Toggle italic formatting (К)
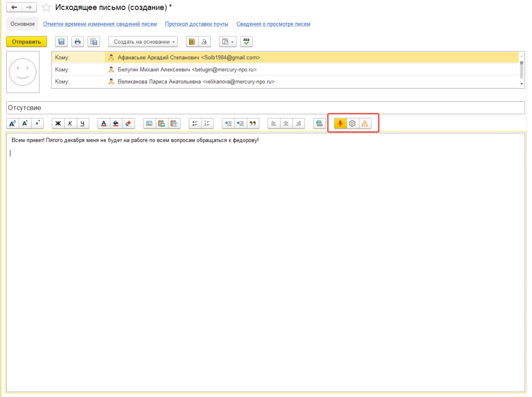 [x=71, y=123]
